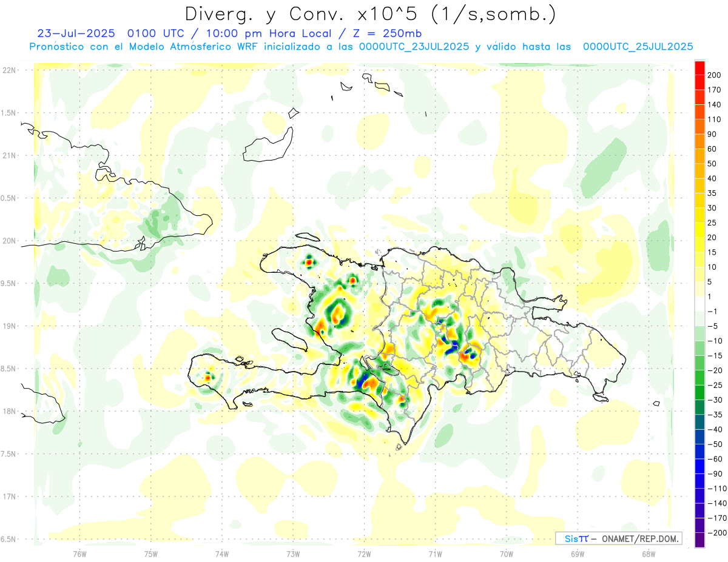Click the 22N latitude label
This screenshot has height=562, width=728.
[8, 70]
